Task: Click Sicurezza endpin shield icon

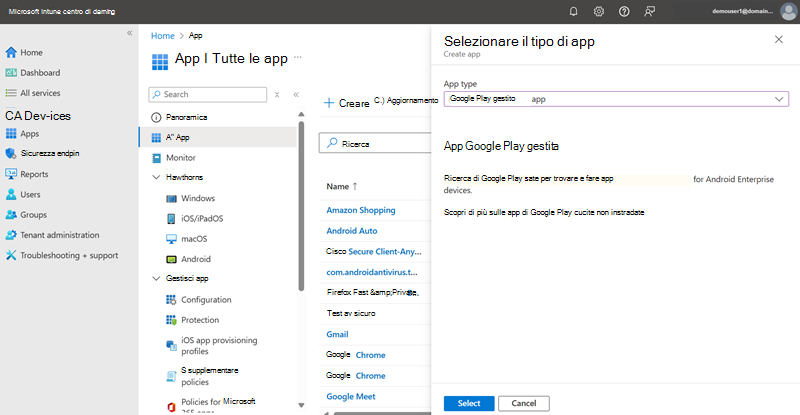Action: [11, 153]
